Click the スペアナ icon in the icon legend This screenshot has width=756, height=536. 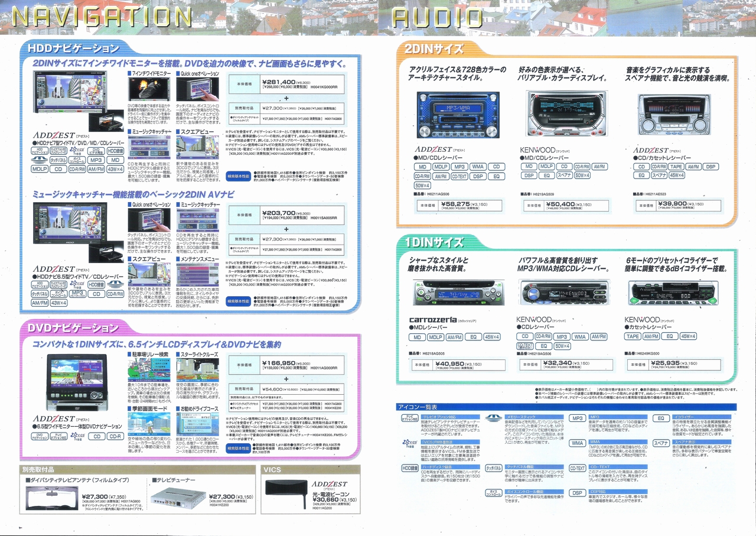(x=661, y=443)
